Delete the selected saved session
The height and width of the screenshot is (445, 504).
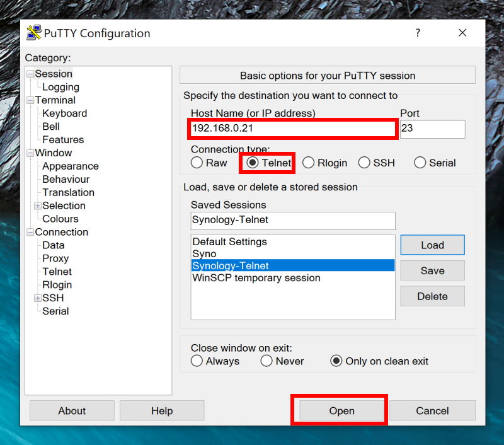432,296
